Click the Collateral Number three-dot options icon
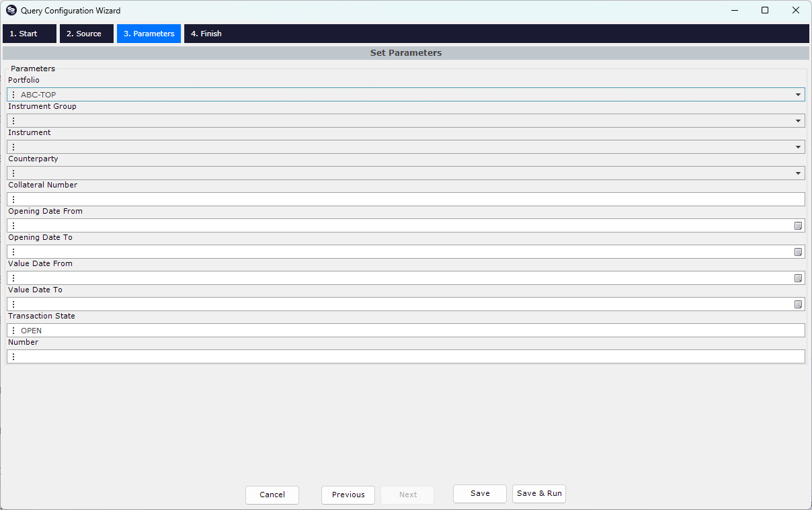The width and height of the screenshot is (812, 510). pyautogui.click(x=13, y=200)
